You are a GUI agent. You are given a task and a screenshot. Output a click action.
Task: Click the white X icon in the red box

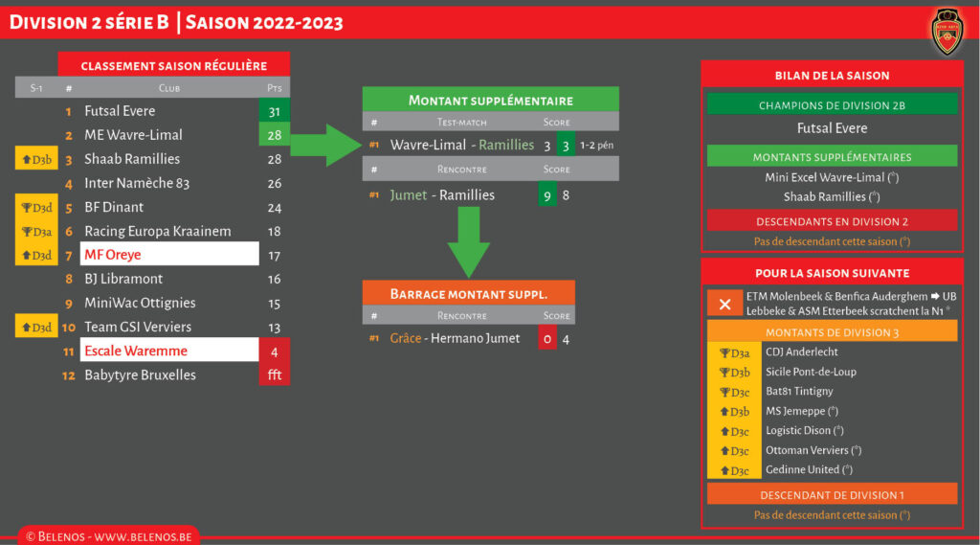coord(724,304)
